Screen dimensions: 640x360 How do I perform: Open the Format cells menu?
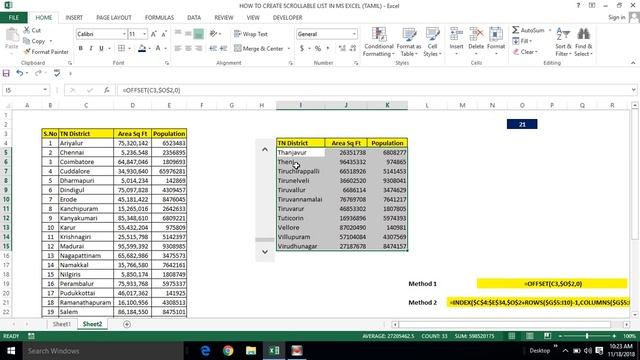[x=496, y=41]
